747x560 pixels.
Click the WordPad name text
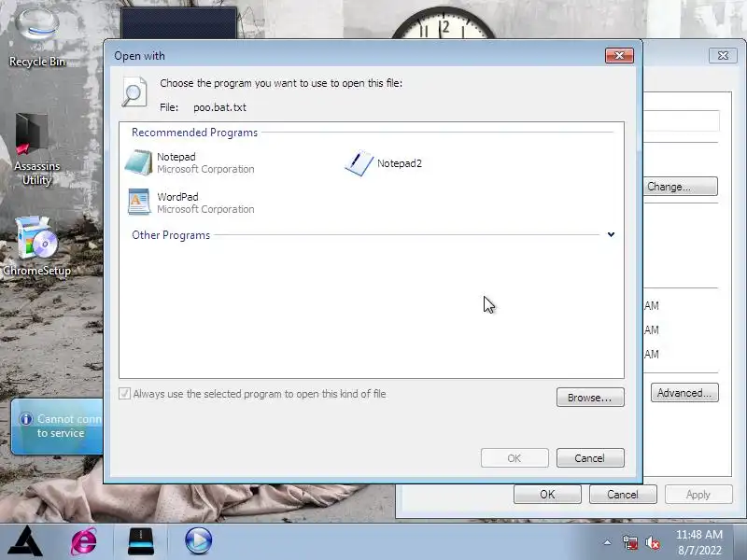(177, 196)
